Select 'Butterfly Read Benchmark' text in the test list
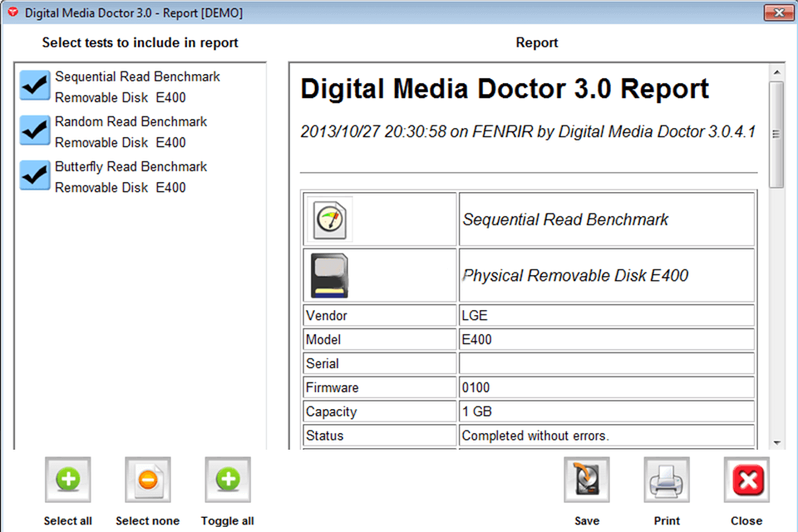This screenshot has height=532, width=798. coord(131,166)
